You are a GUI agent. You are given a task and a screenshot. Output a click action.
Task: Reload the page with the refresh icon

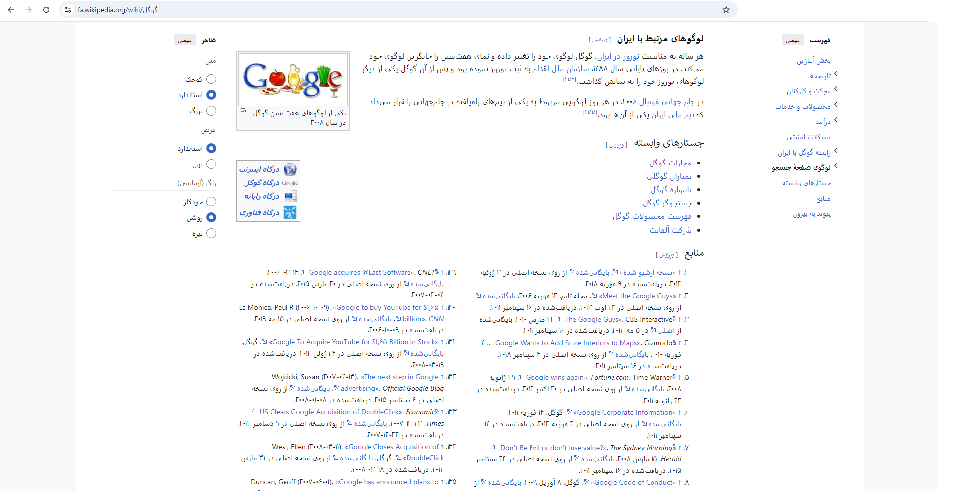pos(46,10)
